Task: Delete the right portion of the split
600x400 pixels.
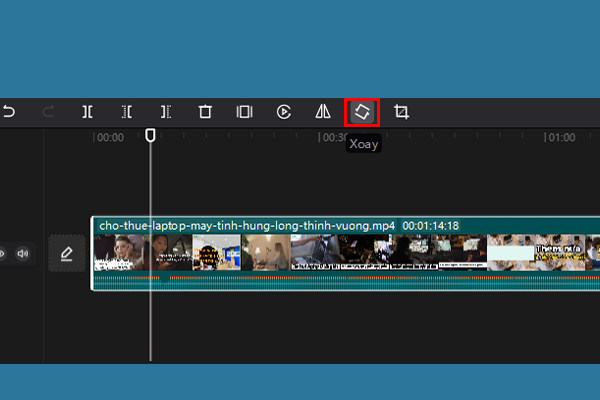Action: point(166,112)
